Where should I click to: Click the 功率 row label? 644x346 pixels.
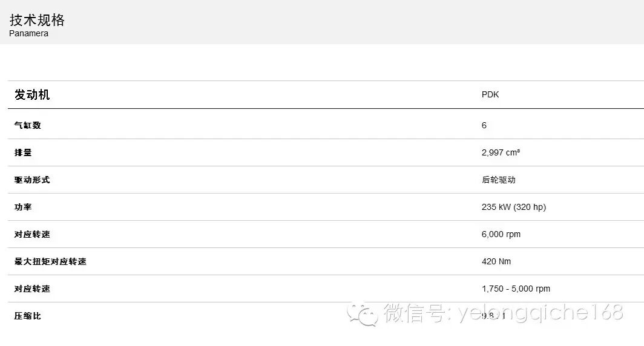tap(23, 207)
